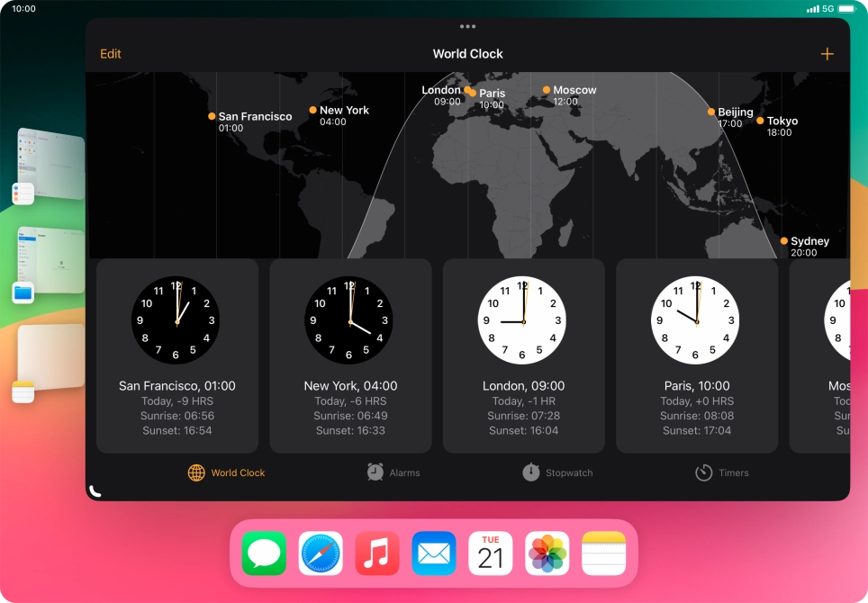Switch to the Stopwatch tab
Viewport: 868px width, 603px height.
[x=557, y=472]
